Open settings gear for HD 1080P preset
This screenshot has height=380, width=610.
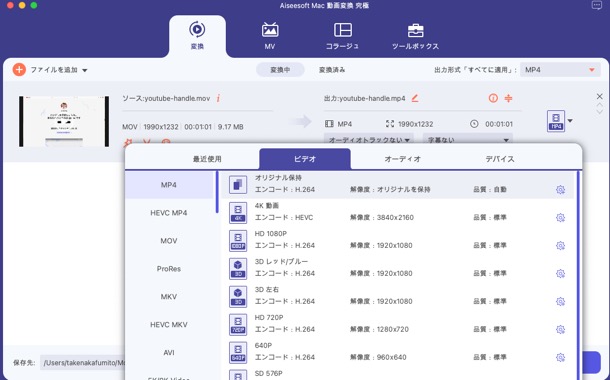pos(560,246)
